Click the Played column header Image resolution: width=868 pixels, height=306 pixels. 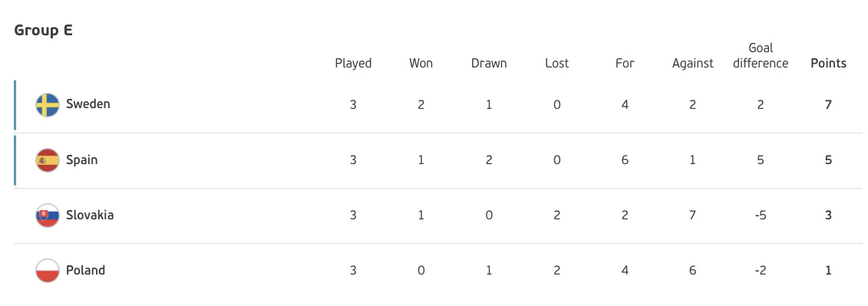[353, 64]
